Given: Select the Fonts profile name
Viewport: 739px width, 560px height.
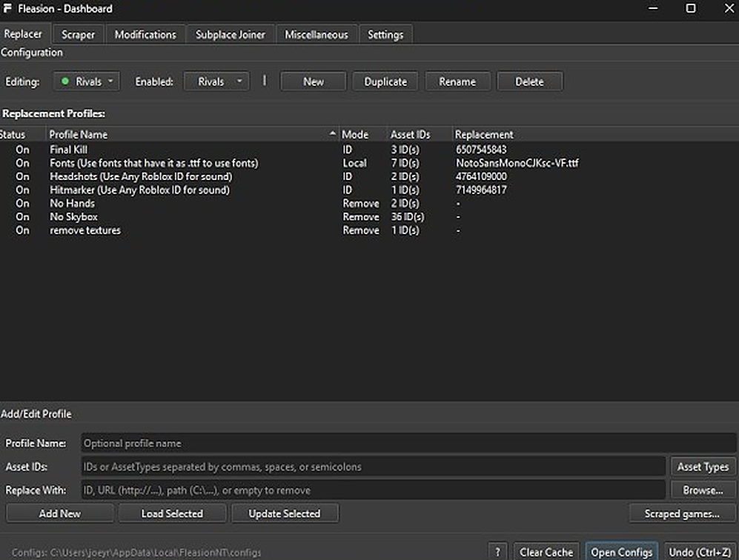Looking at the screenshot, I should click(x=154, y=163).
